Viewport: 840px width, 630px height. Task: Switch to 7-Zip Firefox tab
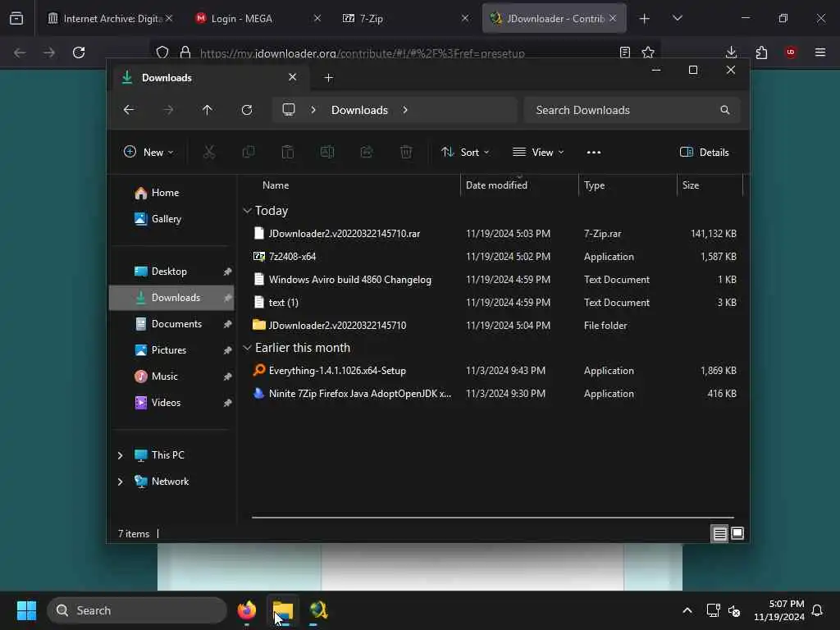click(x=404, y=18)
